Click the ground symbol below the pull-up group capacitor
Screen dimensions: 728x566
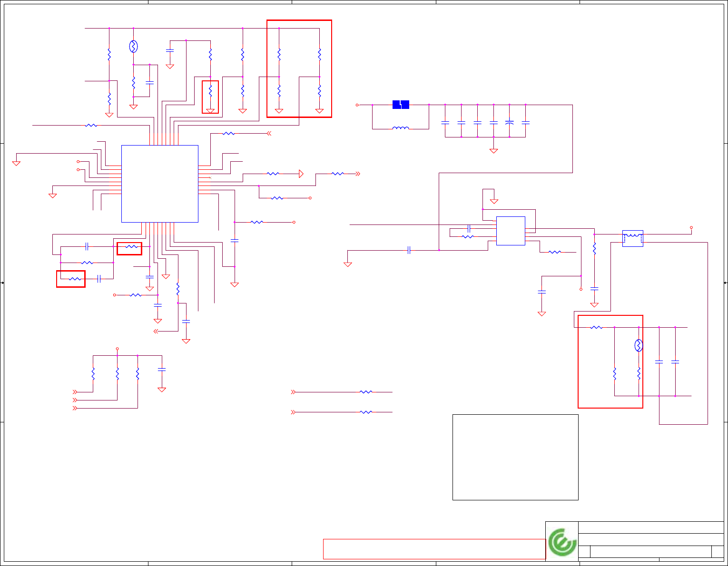(x=162, y=390)
